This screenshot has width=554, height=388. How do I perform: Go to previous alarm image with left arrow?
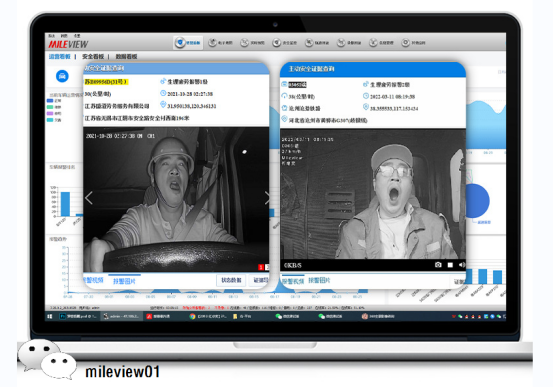(x=89, y=198)
